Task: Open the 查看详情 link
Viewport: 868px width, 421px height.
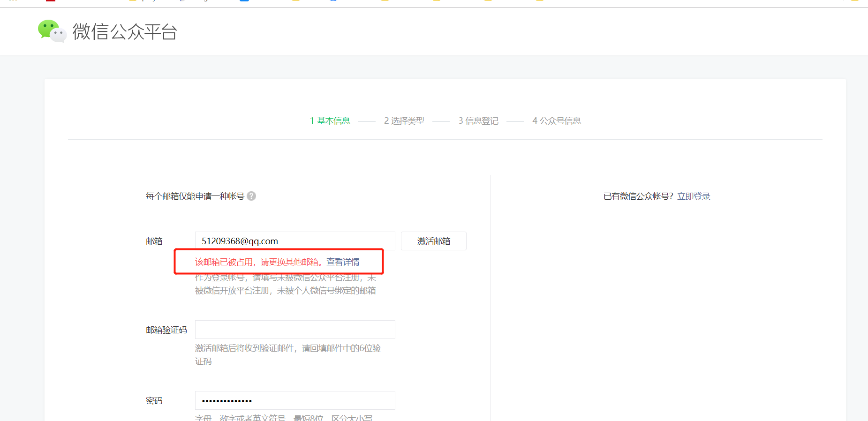Action: click(x=343, y=262)
